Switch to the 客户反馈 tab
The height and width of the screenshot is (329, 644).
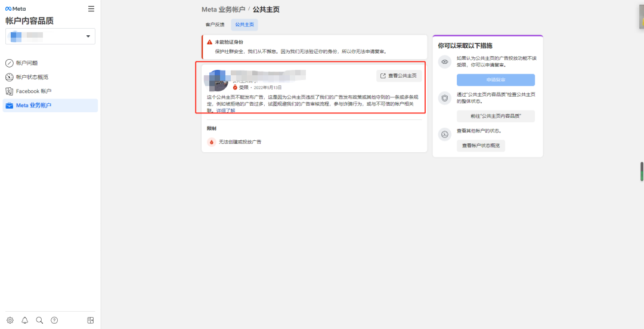click(215, 24)
